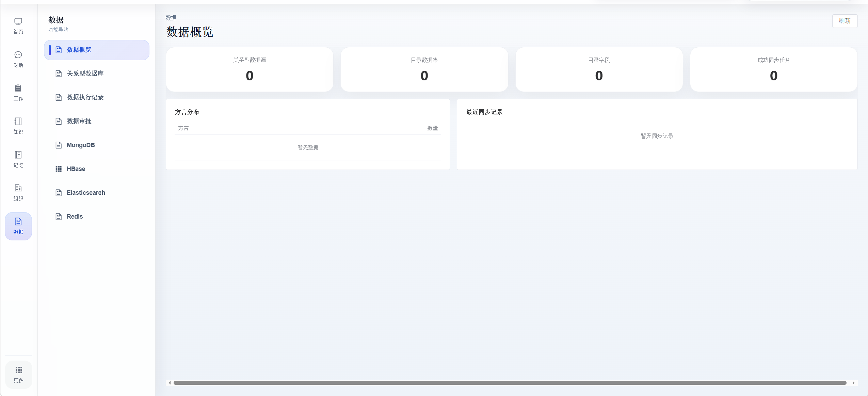
Task: Click the 刷新 refresh button
Action: 845,21
